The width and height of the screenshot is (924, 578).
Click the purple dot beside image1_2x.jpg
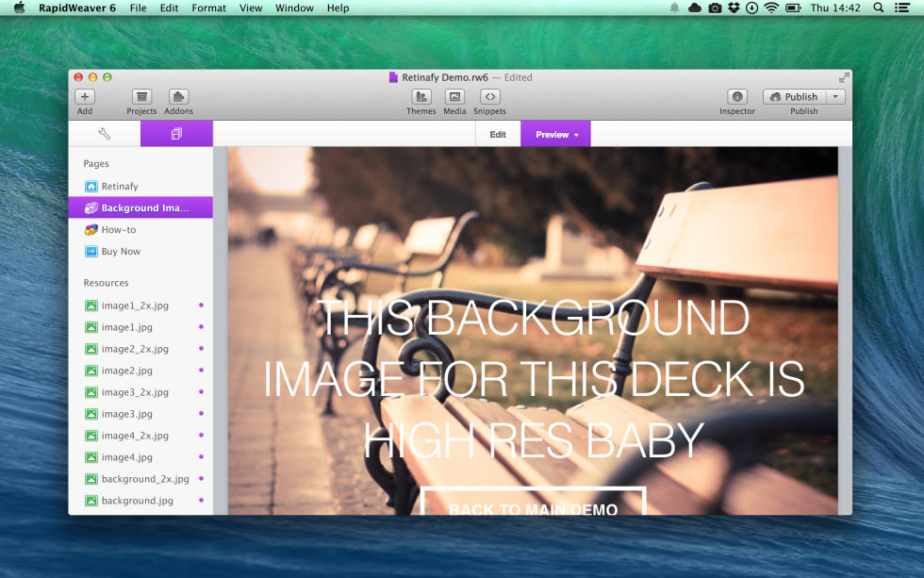coord(201,305)
